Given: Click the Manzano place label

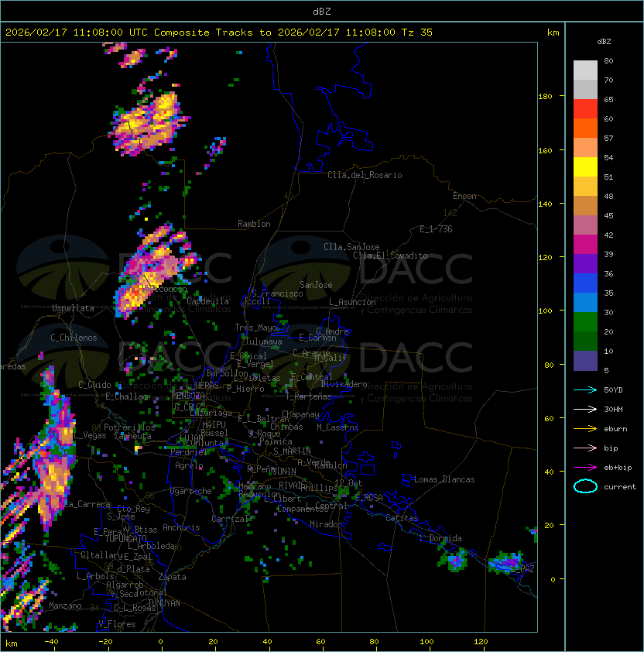Looking at the screenshot, I should pos(65,606).
